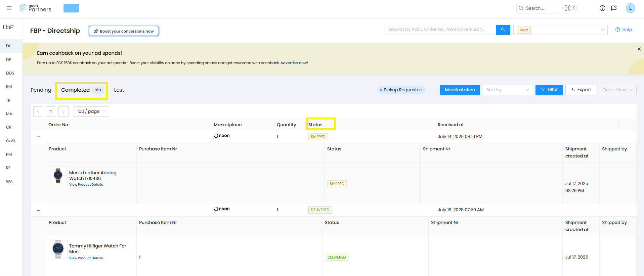Open MA in the sidebar
The height and width of the screenshot is (276, 644).
9,114
